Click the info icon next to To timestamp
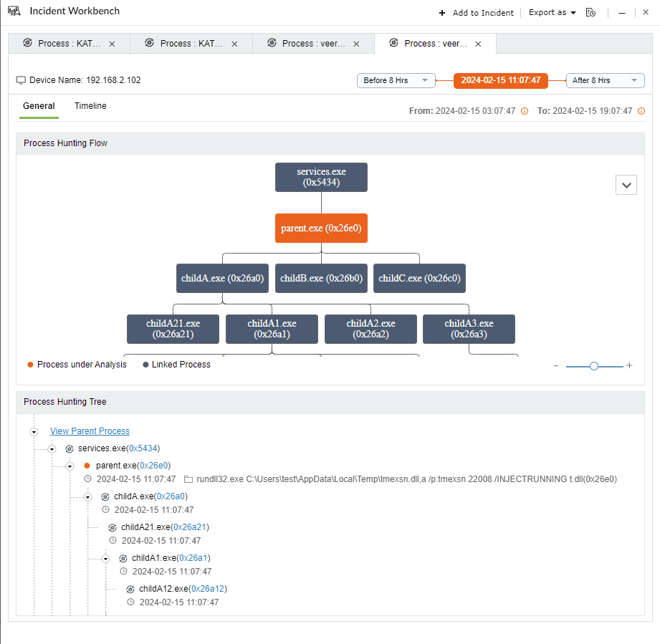Screen dimensions: 660x644 coord(641,111)
